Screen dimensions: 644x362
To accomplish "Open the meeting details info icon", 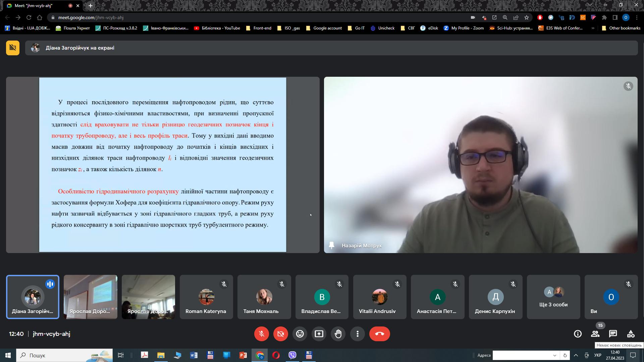I will click(x=578, y=334).
